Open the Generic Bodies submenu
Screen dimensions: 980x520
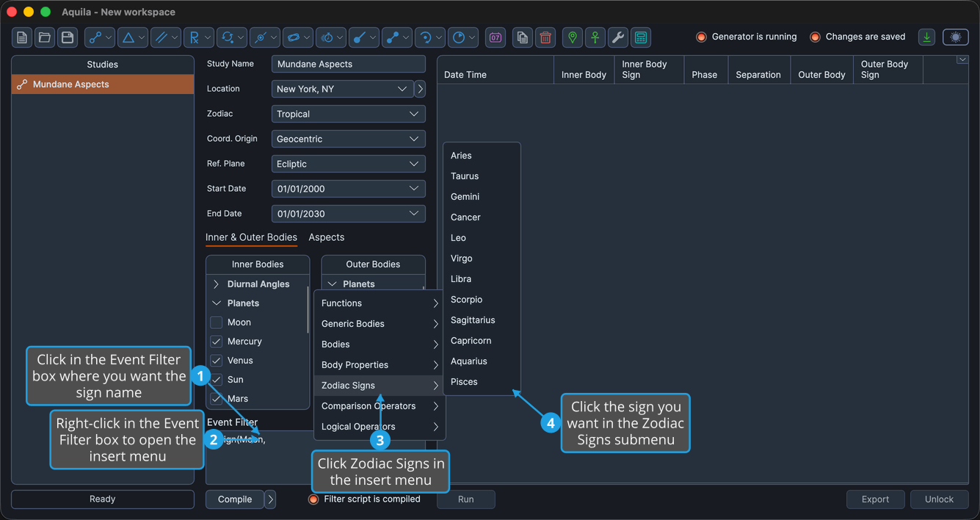click(x=380, y=324)
